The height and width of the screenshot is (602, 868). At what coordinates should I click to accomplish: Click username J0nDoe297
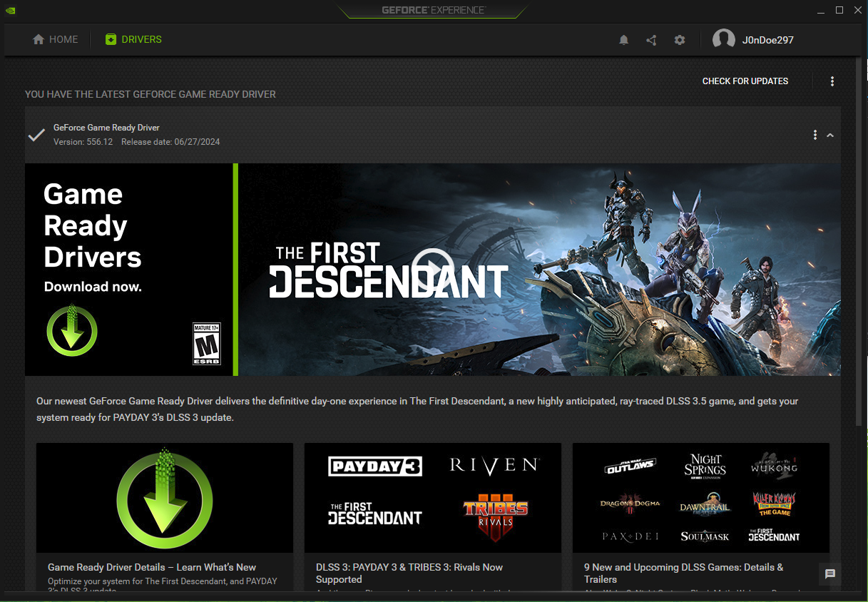pos(767,40)
